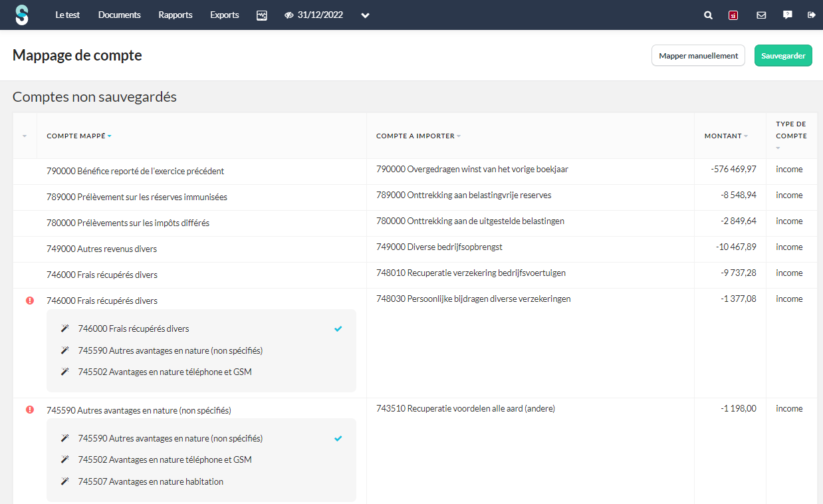Open the search magnifier icon
Image resolution: width=823 pixels, height=504 pixels.
click(x=708, y=15)
